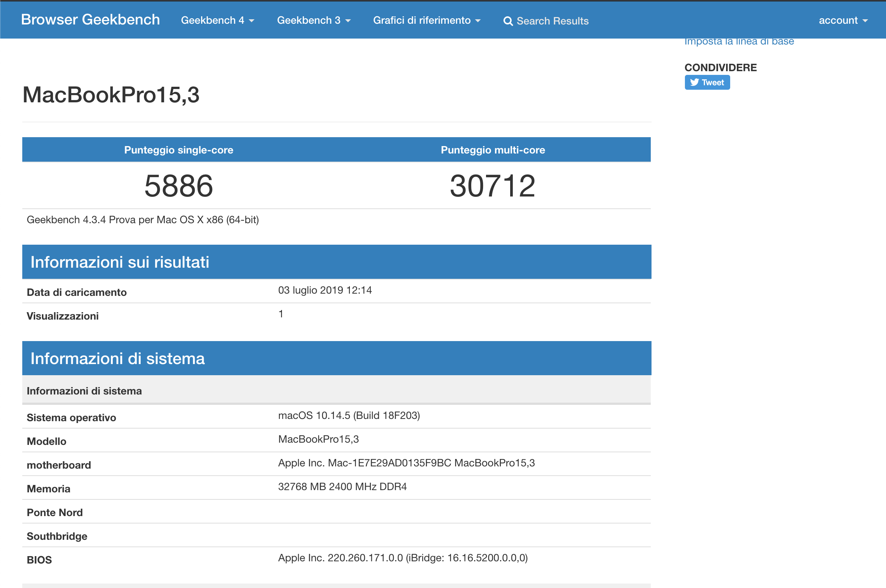Click the Informazioni sui risultati section header
Viewport: 886px width, 588px height.
(x=337, y=262)
